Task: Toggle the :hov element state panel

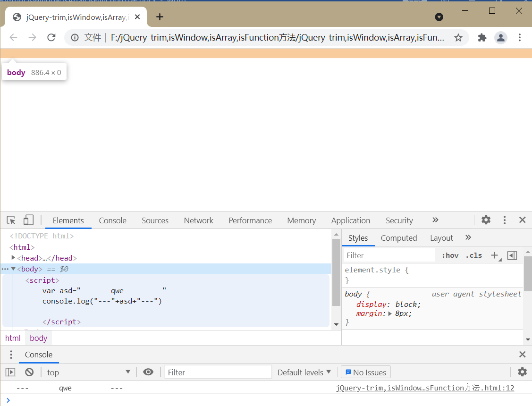Action: [x=450, y=255]
